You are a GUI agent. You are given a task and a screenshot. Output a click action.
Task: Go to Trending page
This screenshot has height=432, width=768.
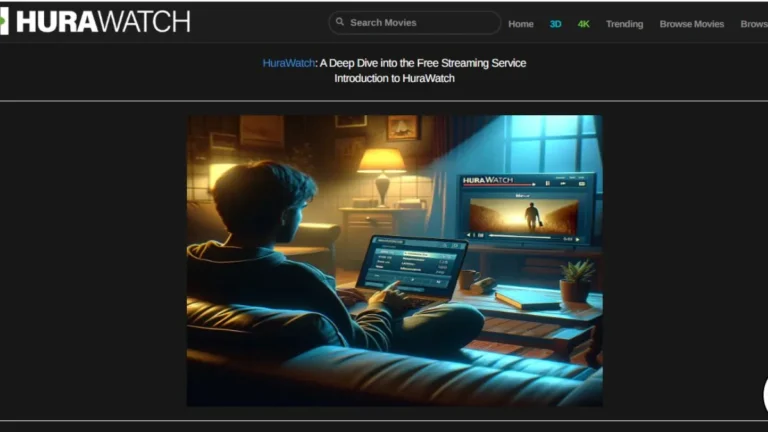(x=624, y=24)
